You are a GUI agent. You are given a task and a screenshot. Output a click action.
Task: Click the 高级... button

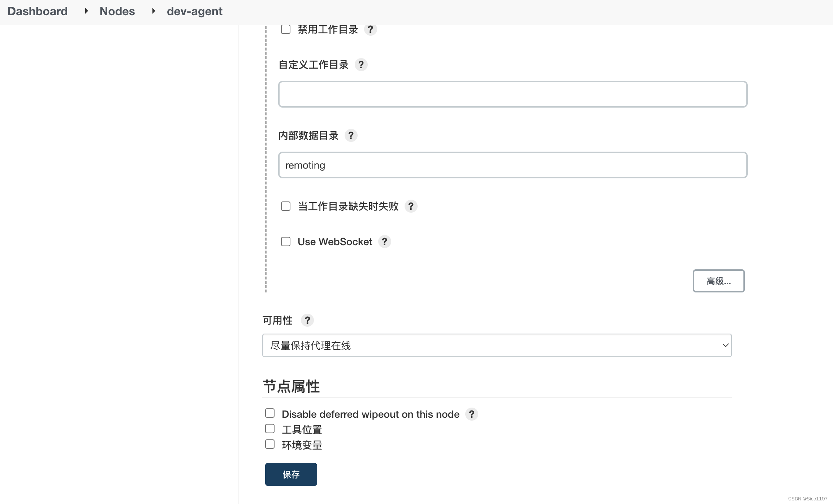click(x=718, y=281)
